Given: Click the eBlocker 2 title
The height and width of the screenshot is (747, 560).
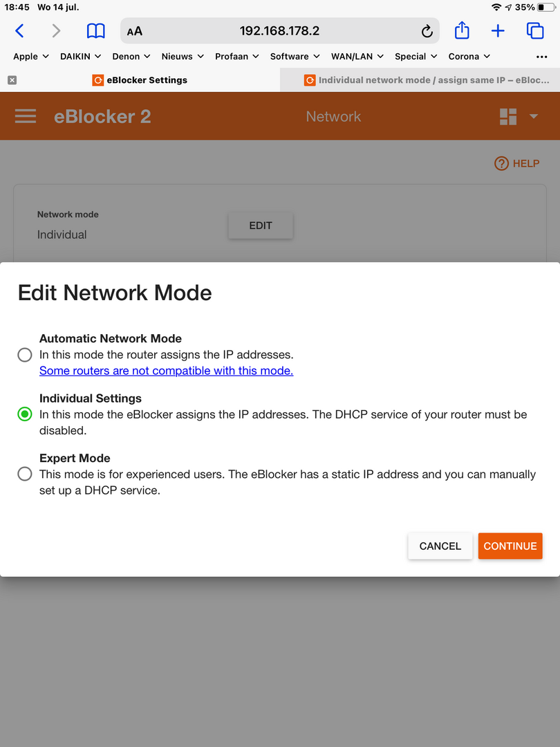Looking at the screenshot, I should [102, 117].
